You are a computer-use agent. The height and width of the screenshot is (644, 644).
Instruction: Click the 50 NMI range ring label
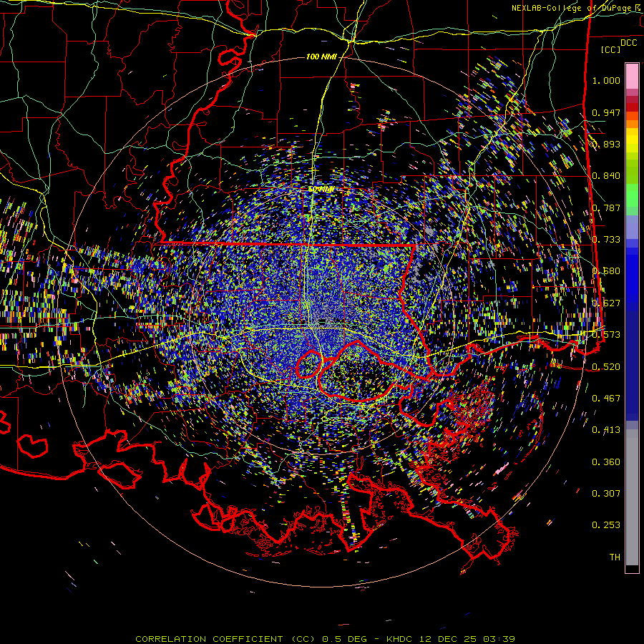pos(321,190)
